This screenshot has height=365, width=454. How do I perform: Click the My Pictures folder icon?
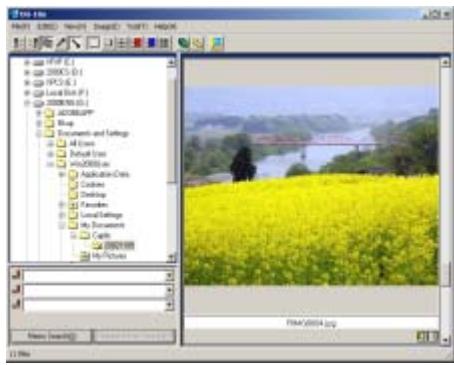(85, 256)
